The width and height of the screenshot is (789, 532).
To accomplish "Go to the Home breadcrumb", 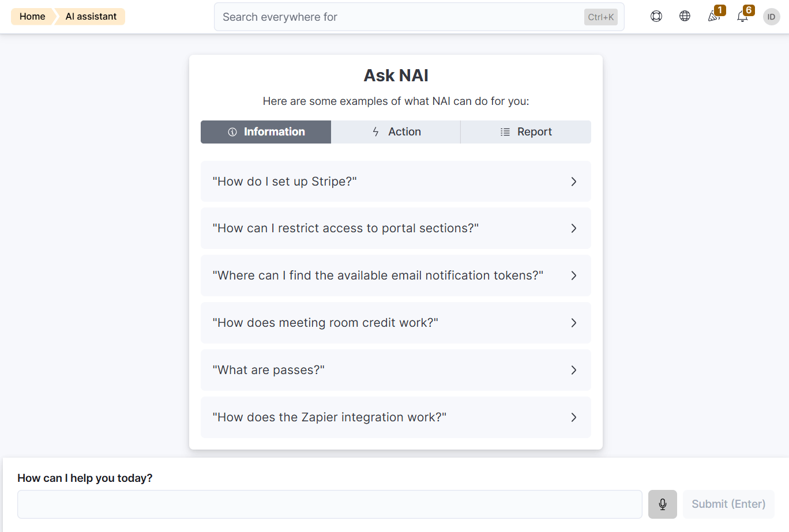I will click(x=32, y=16).
